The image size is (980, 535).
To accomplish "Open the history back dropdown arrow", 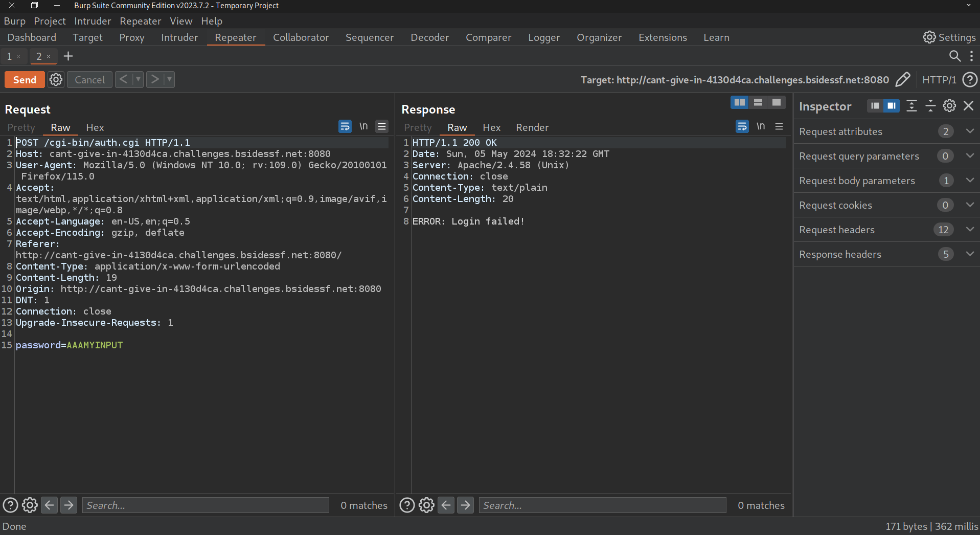I will coord(138,80).
